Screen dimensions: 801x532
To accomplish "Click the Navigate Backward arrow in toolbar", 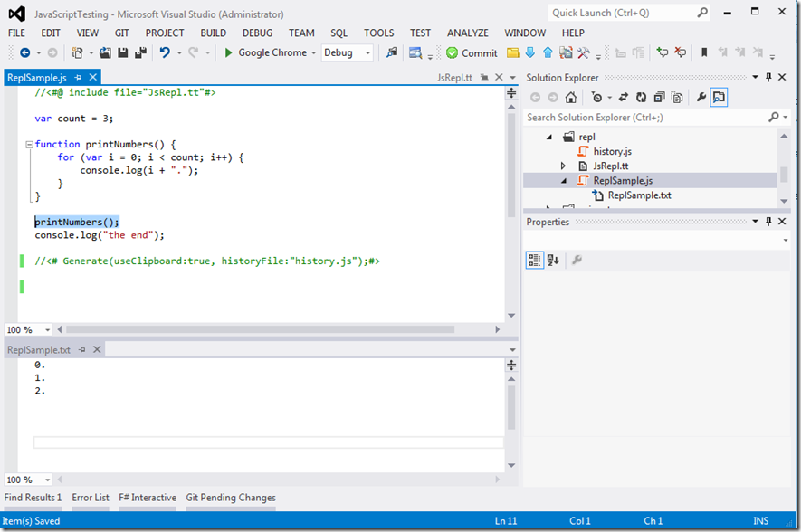I will click(x=24, y=52).
